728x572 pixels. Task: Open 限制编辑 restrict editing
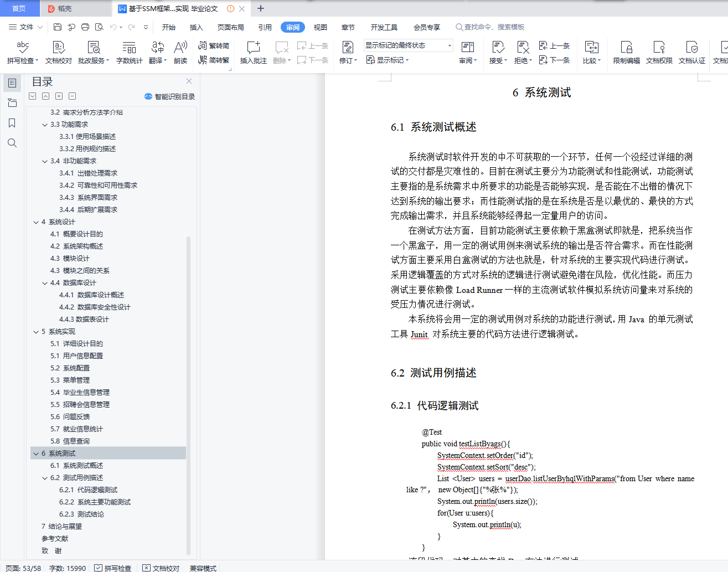pos(626,53)
